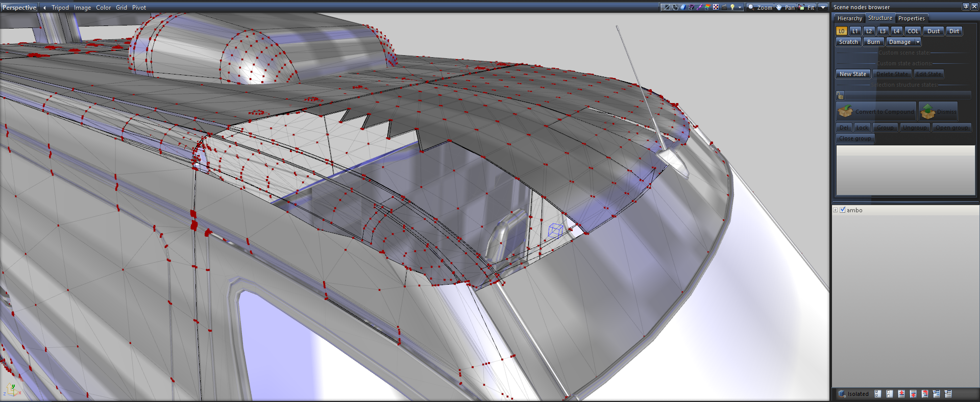980x402 pixels.
Task: Click the empty states list box
Action: click(x=905, y=170)
